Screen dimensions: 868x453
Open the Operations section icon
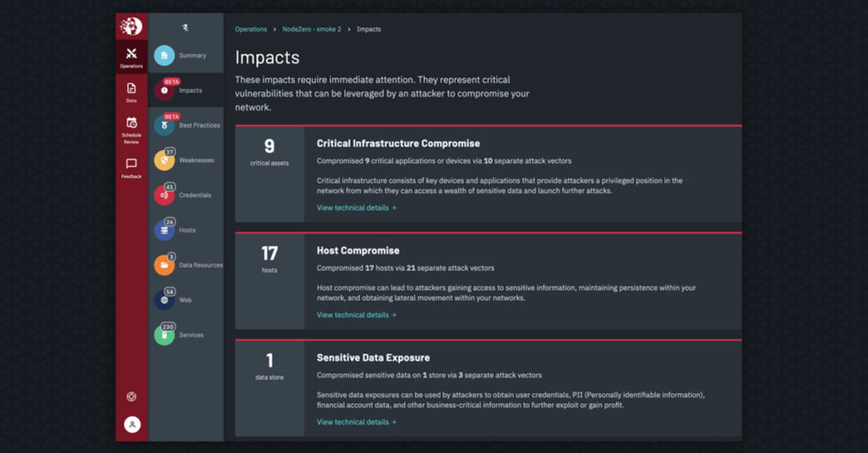click(131, 53)
